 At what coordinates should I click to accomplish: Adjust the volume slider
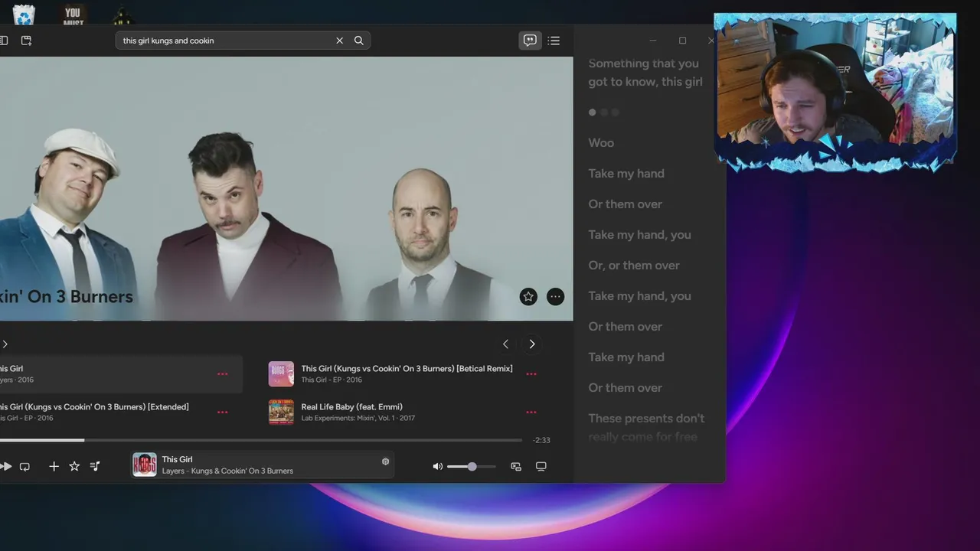471,466
